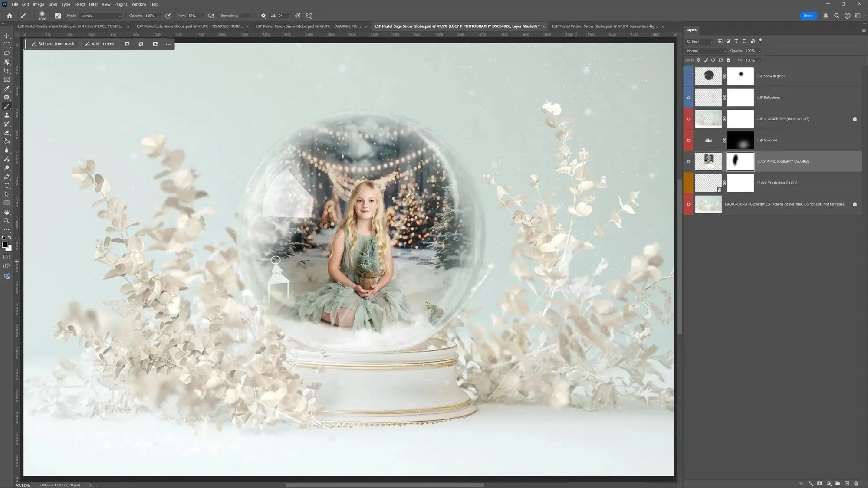Open smoothing options gear icon
Image resolution: width=868 pixels, height=488 pixels.
pyautogui.click(x=263, y=16)
